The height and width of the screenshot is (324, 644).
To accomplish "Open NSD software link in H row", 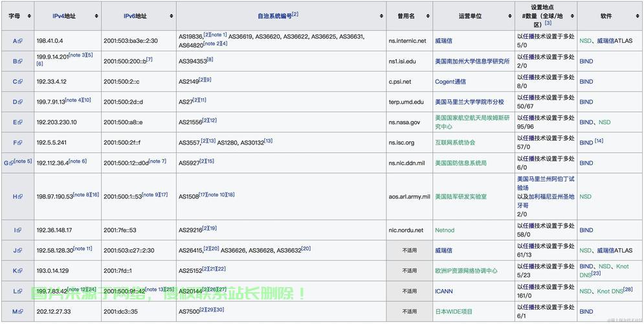I will pos(585,196).
